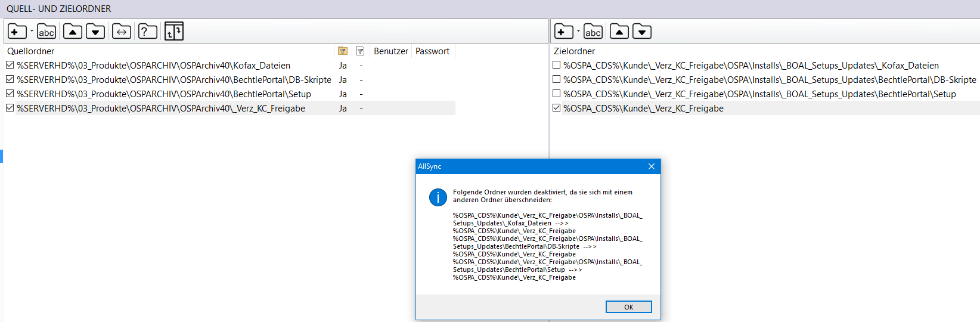Move target folder up with arrow icon
The width and height of the screenshot is (980, 322).
coord(619,32)
